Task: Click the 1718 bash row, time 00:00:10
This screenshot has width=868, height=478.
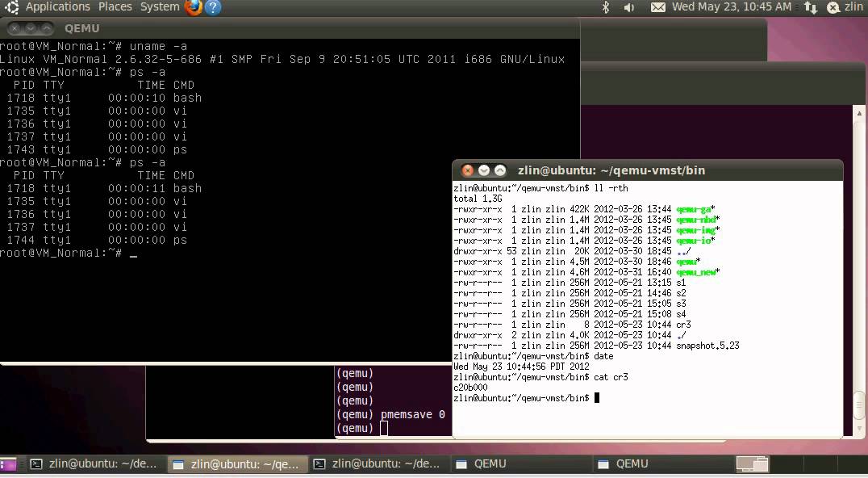Action: tap(104, 98)
